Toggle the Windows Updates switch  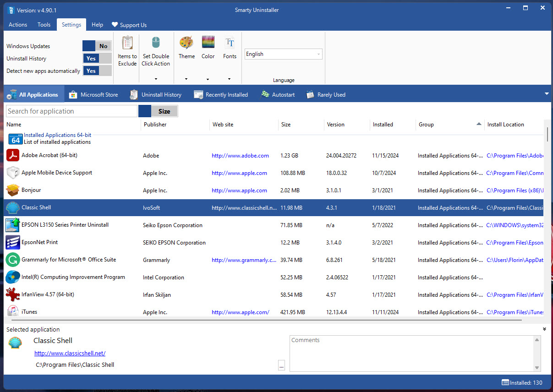pyautogui.click(x=97, y=46)
